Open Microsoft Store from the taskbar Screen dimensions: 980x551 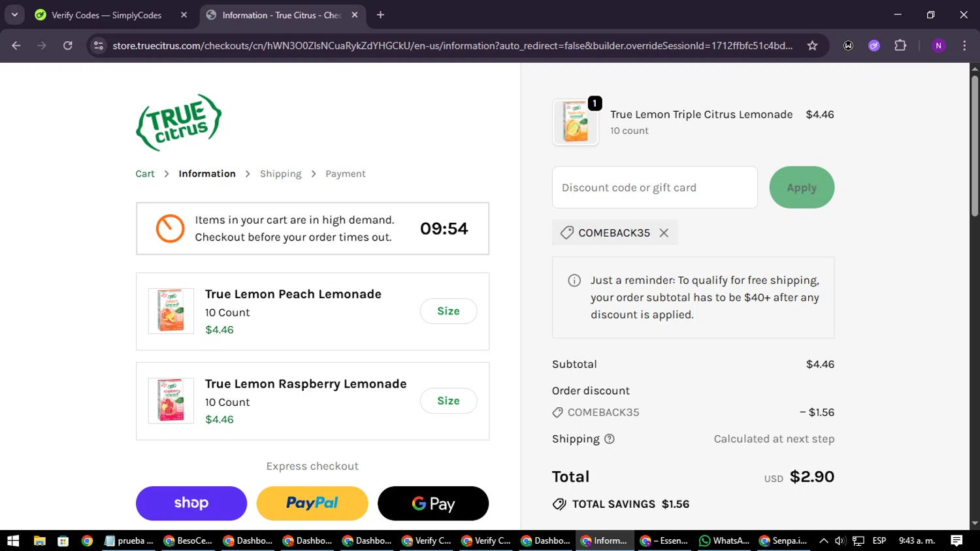(x=63, y=541)
